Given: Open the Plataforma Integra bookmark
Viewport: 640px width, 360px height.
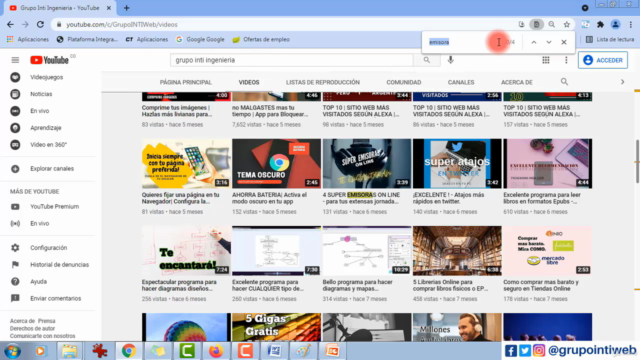Looking at the screenshot, I should (87, 39).
